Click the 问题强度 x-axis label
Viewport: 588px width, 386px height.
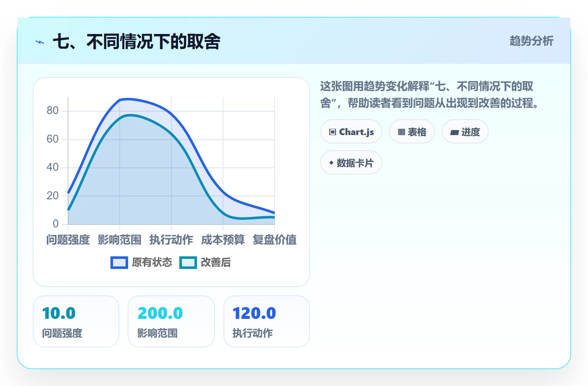(x=68, y=240)
